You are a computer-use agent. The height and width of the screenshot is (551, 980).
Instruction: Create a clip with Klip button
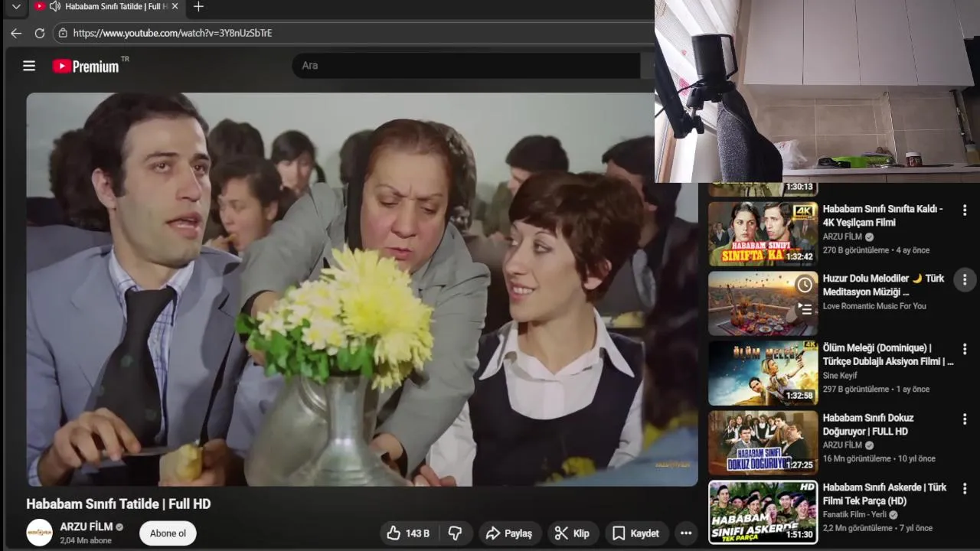coord(573,533)
